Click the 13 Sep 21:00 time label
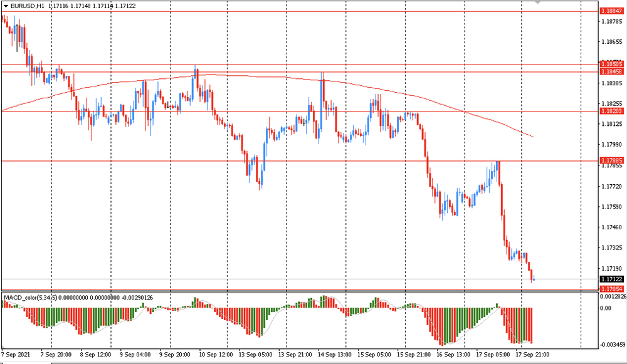 [x=295, y=355]
